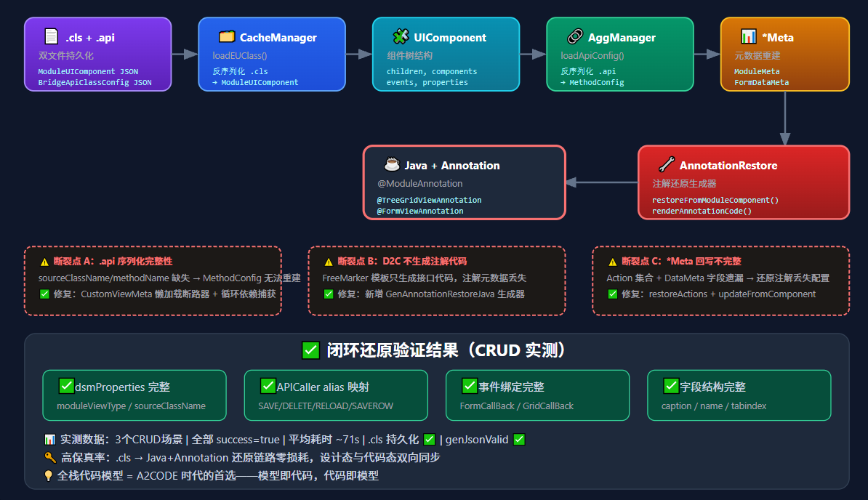
Task: Click the FormCallBack / GridCallBack text
Action: pos(516,406)
